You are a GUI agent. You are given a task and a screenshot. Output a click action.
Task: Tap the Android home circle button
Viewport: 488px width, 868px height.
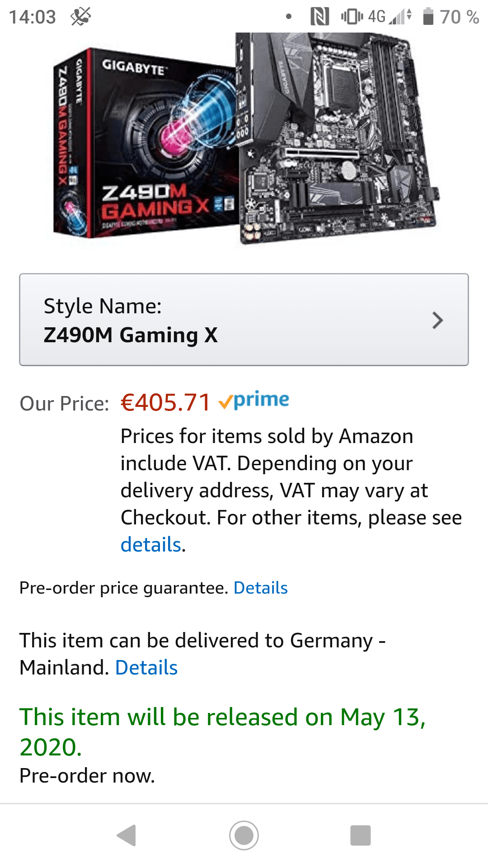pos(244,835)
